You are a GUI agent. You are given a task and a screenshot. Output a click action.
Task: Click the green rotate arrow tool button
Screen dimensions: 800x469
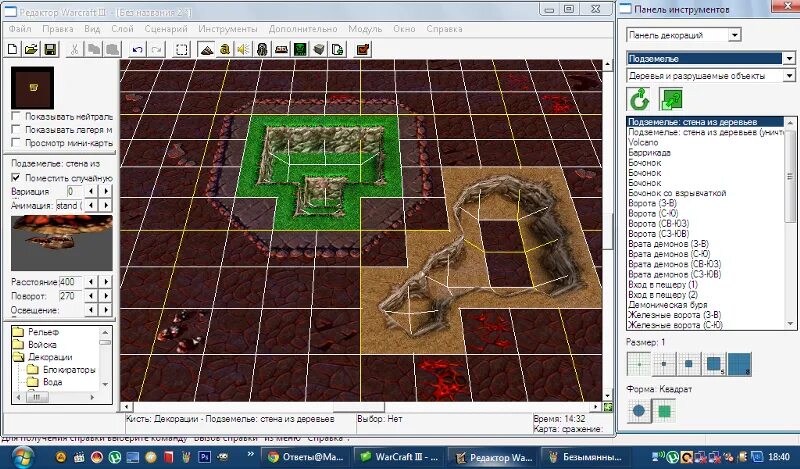coord(639,99)
